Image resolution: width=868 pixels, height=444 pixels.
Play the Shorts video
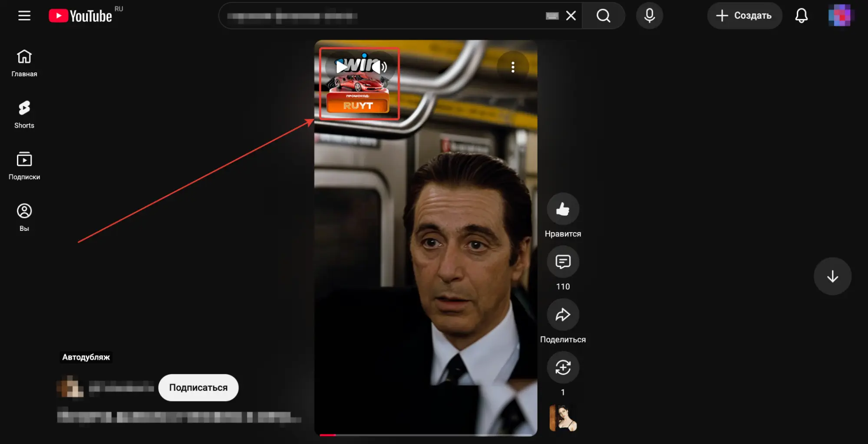[341, 66]
